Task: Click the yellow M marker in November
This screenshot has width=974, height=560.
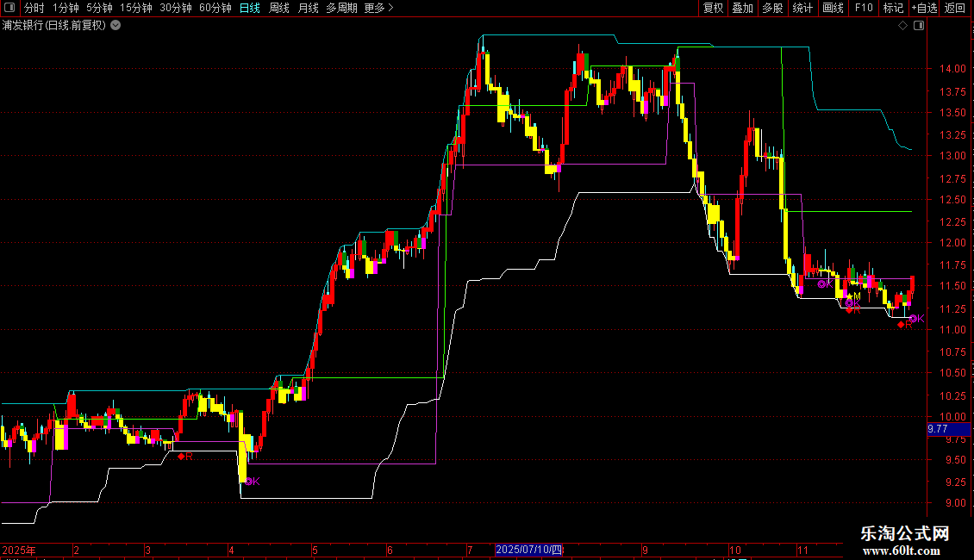Action: (x=853, y=296)
